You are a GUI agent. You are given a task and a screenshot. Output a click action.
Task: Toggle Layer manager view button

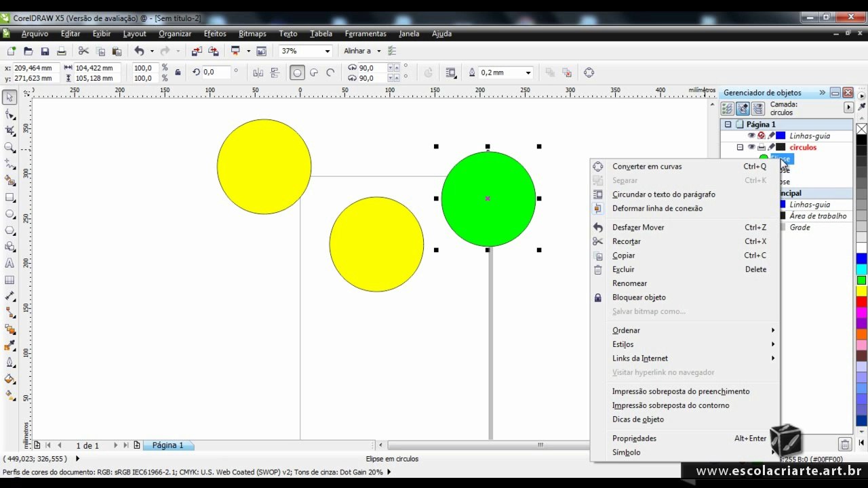tap(758, 108)
